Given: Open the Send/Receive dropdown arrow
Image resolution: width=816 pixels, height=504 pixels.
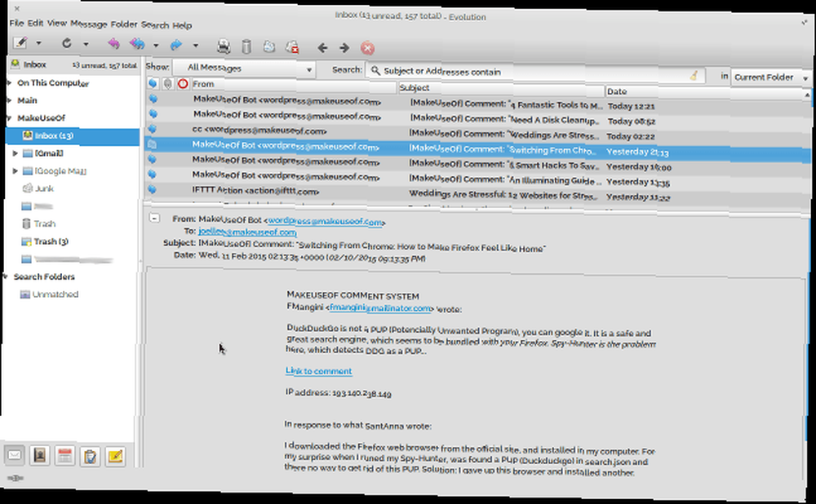Looking at the screenshot, I should tap(86, 44).
